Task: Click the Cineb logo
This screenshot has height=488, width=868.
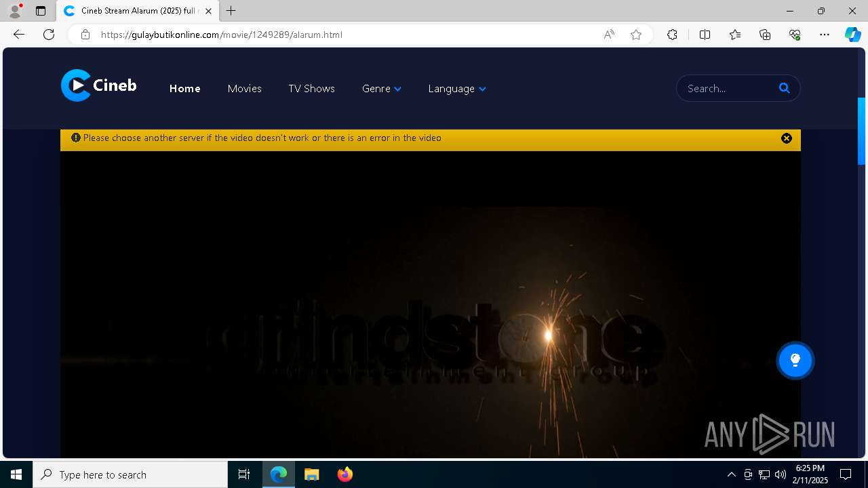Action: [99, 85]
